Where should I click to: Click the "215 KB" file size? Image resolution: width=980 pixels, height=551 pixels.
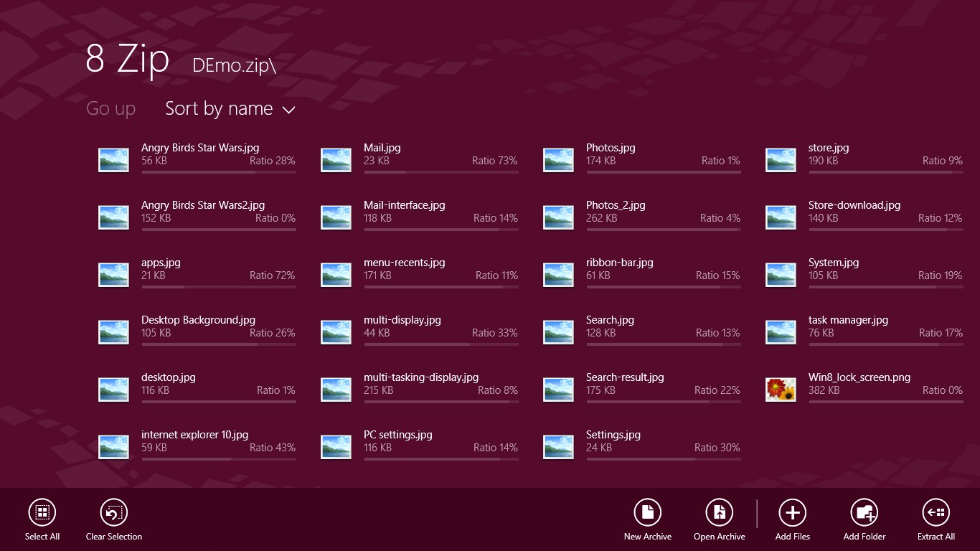point(379,390)
